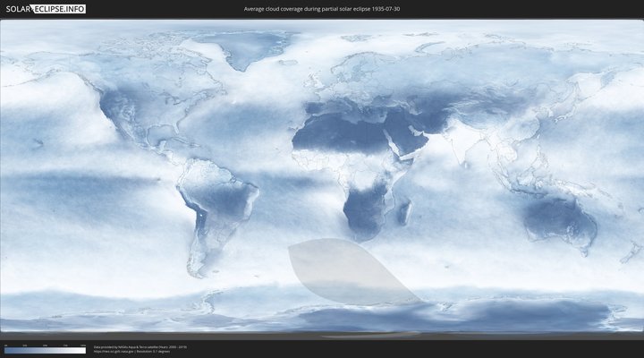Viewport: 644px width, 358px height.
Task: Click the cloud coverage gradient legend bar
Action: pyautogui.click(x=45, y=351)
